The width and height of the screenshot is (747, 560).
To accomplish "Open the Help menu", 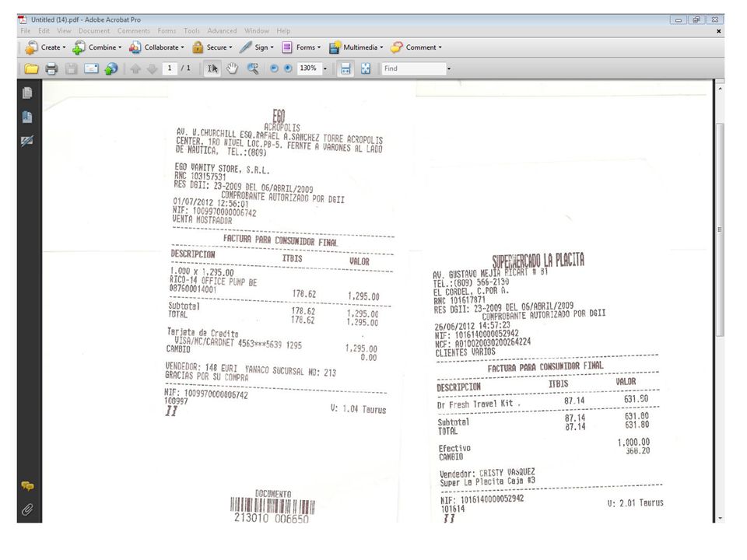I will pyautogui.click(x=283, y=31).
